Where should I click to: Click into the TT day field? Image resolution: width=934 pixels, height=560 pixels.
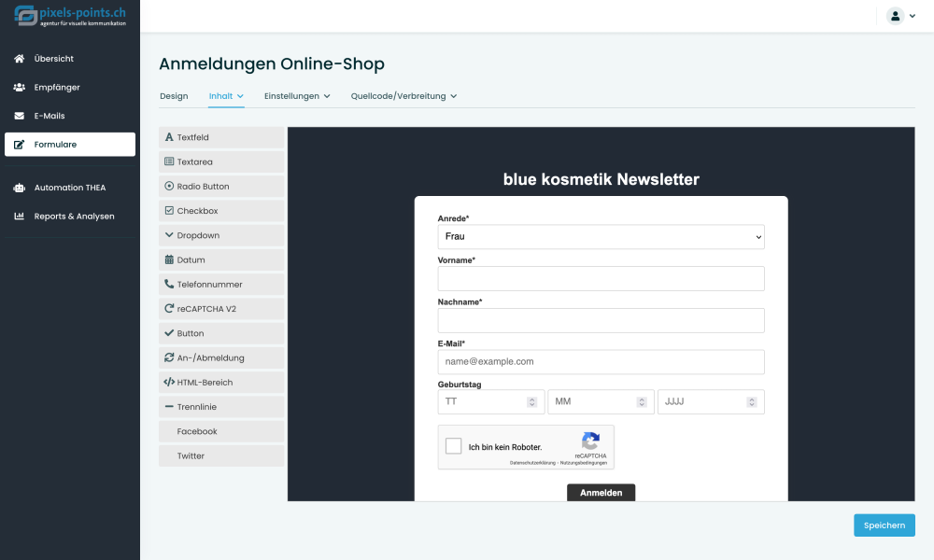491,401
